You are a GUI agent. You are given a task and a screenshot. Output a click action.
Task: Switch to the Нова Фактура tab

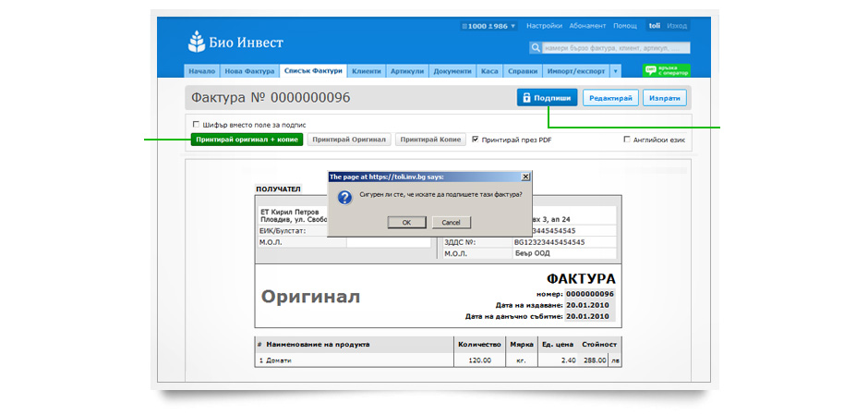(249, 71)
